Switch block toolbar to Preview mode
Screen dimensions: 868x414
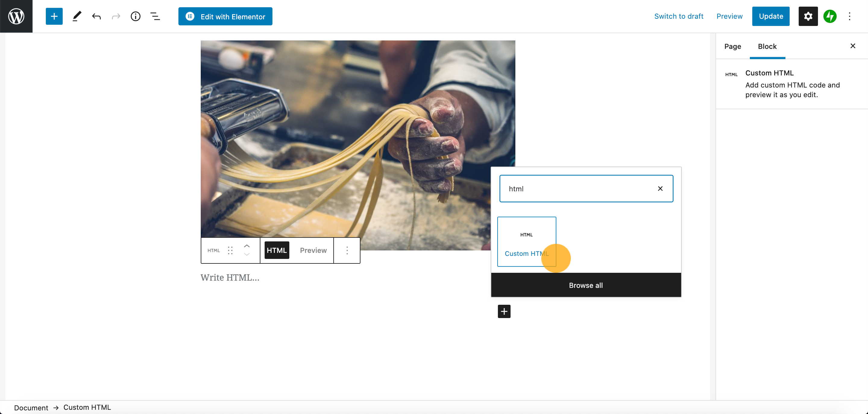coord(313,250)
